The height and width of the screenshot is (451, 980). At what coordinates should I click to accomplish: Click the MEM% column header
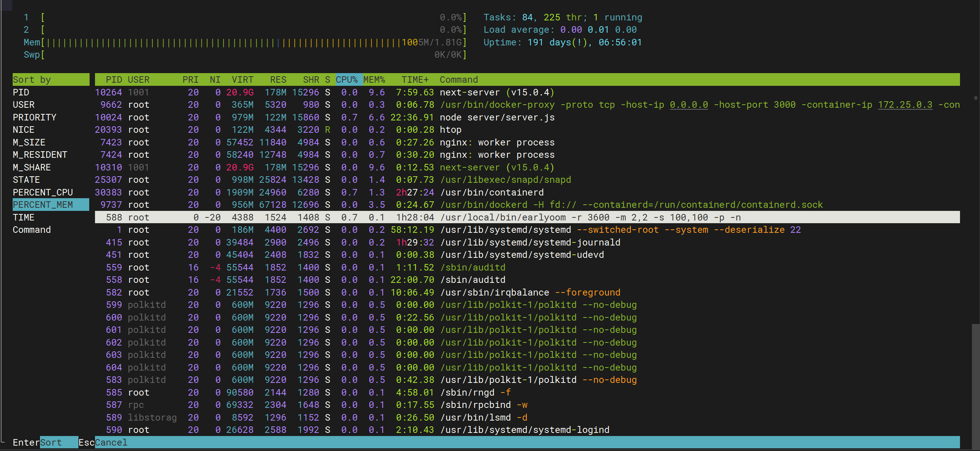374,80
